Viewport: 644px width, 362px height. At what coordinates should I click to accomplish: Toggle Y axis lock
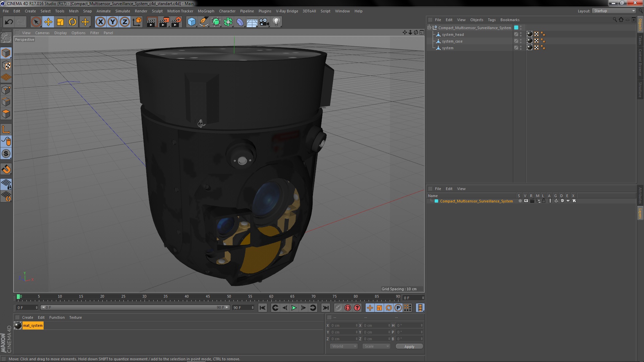pyautogui.click(x=112, y=22)
